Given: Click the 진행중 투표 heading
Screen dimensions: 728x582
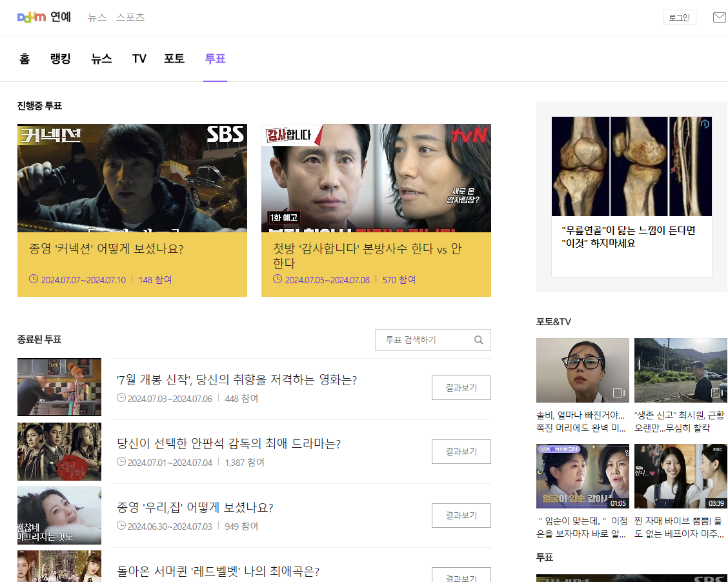Looking at the screenshot, I should click(x=39, y=106).
